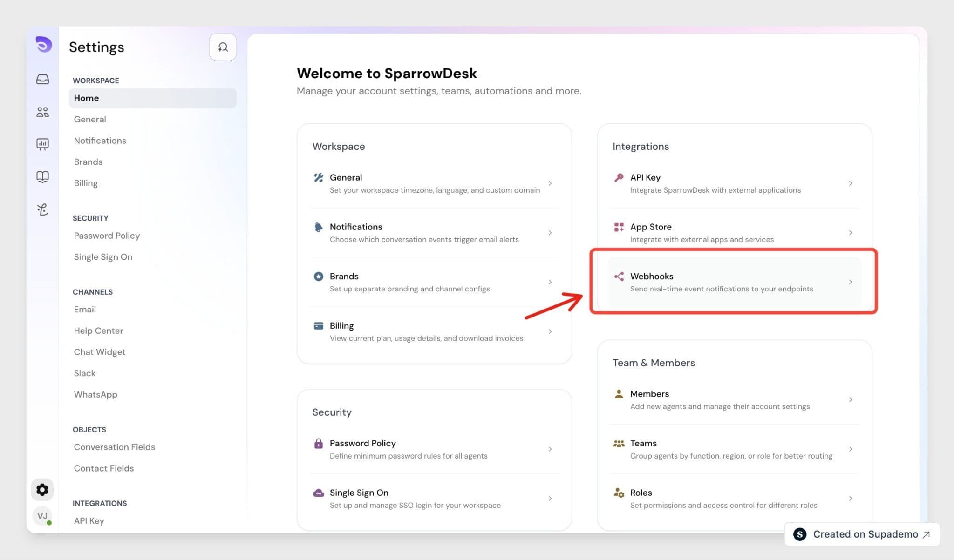954x560 pixels.
Task: Open the automation sprout icon in left rail
Action: 42,209
